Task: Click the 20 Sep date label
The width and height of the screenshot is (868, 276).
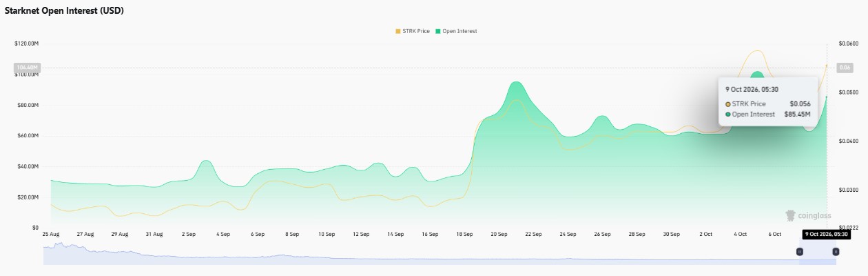Action: pyautogui.click(x=499, y=235)
